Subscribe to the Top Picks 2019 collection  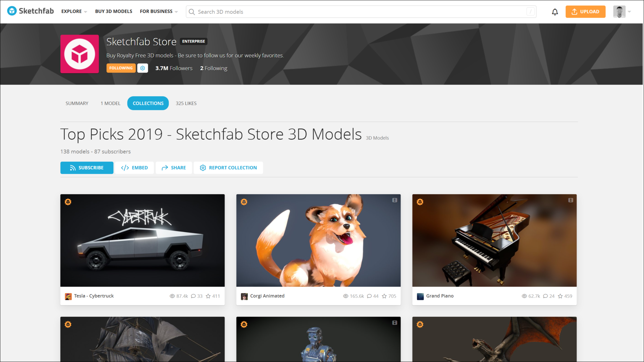87,168
